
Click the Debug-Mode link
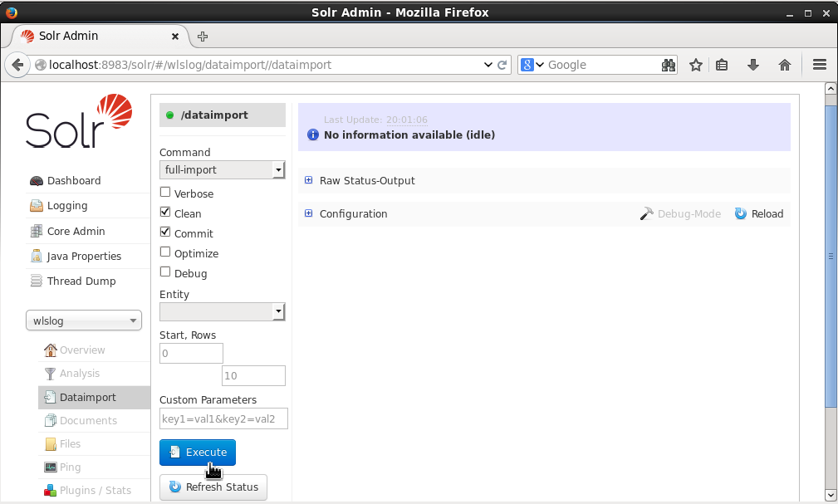point(680,213)
